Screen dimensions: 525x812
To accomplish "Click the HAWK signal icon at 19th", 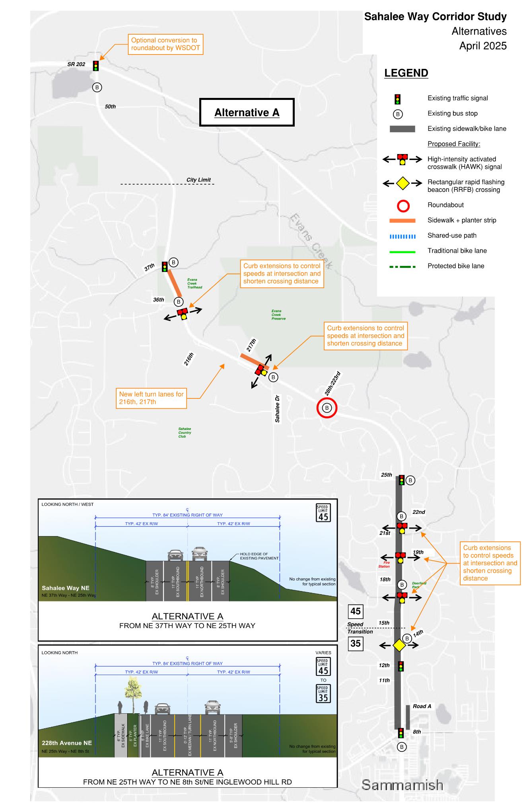I will (400, 557).
